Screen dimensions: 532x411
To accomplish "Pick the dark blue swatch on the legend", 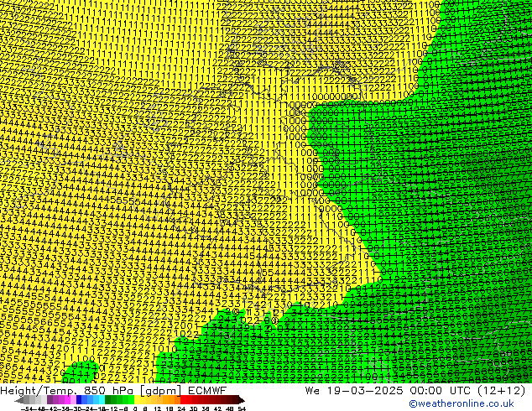I will pos(79,400).
